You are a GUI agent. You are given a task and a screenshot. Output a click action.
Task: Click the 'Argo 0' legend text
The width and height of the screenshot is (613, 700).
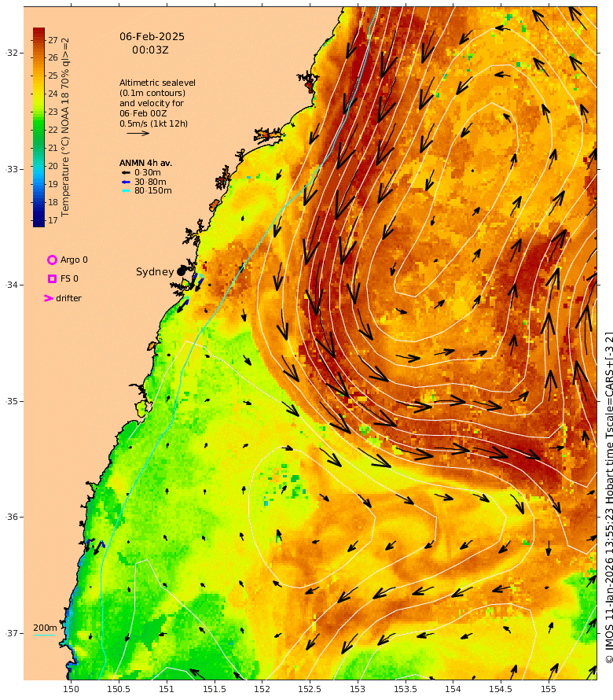(74, 260)
